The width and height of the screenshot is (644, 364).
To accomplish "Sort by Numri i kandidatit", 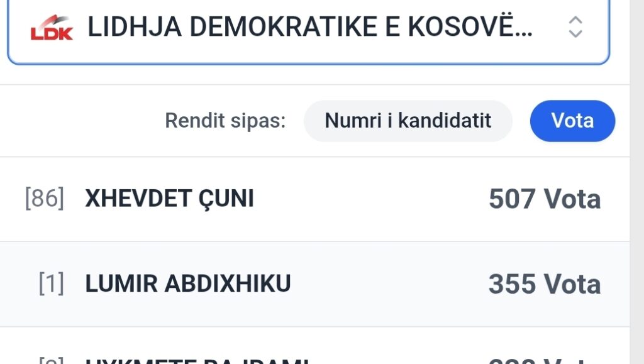I will tap(408, 121).
